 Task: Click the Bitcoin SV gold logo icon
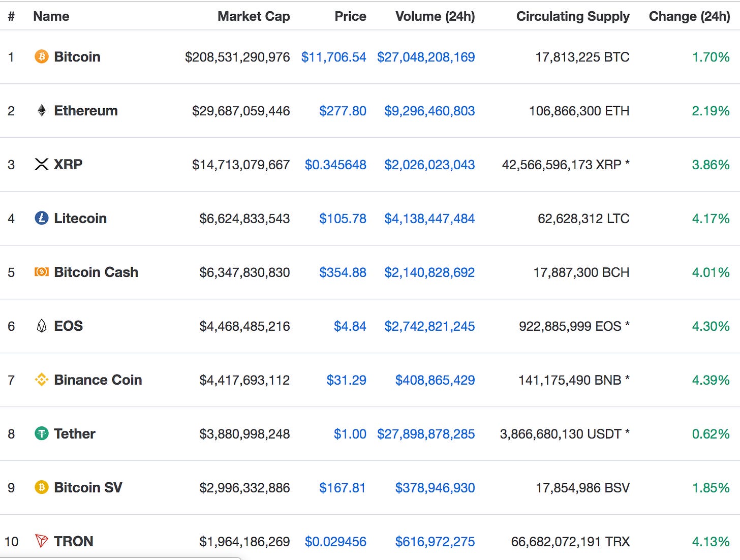pyautogui.click(x=42, y=487)
